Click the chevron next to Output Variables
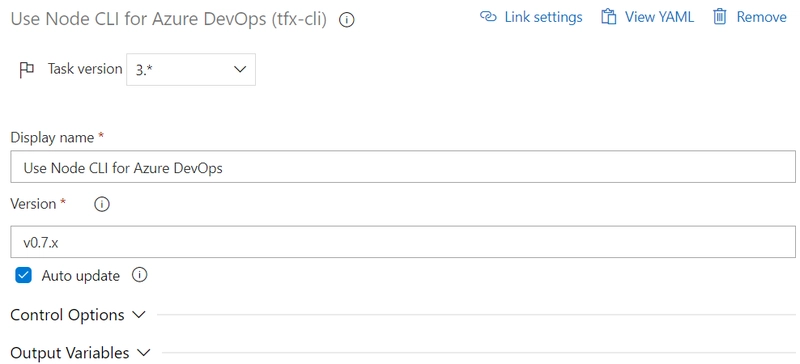Image resolution: width=800 pixels, height=364 pixels. pos(144,352)
